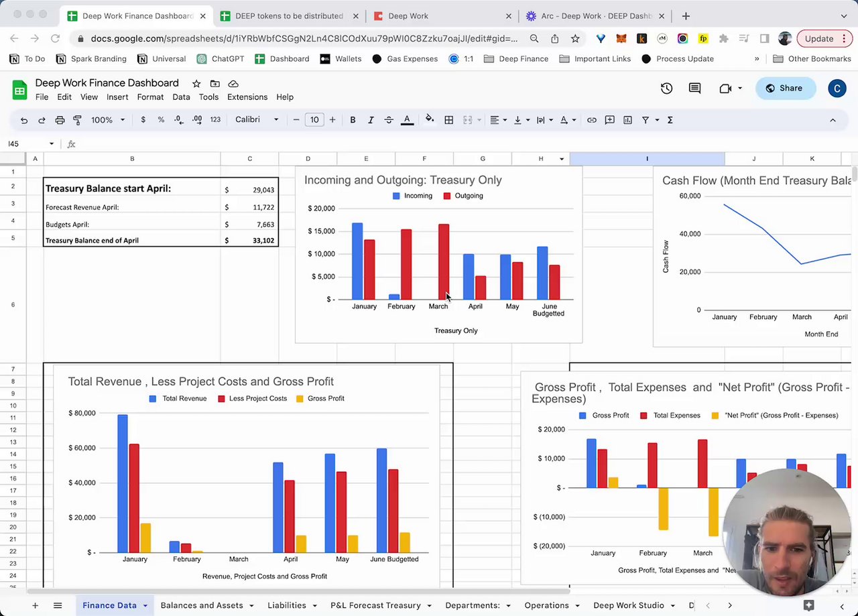Click the Insert chart icon
This screenshot has height=616, width=858.
tap(627, 120)
